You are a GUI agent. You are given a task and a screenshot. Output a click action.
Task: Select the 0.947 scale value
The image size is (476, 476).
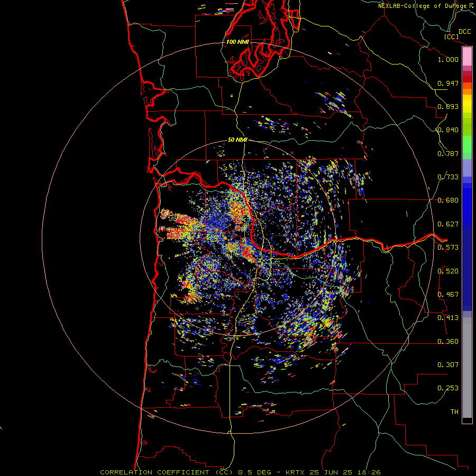click(x=448, y=83)
